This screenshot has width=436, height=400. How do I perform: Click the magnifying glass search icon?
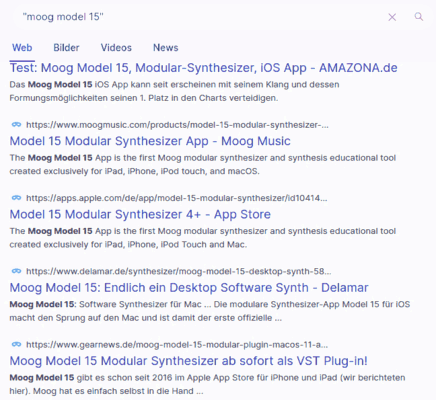tap(419, 16)
